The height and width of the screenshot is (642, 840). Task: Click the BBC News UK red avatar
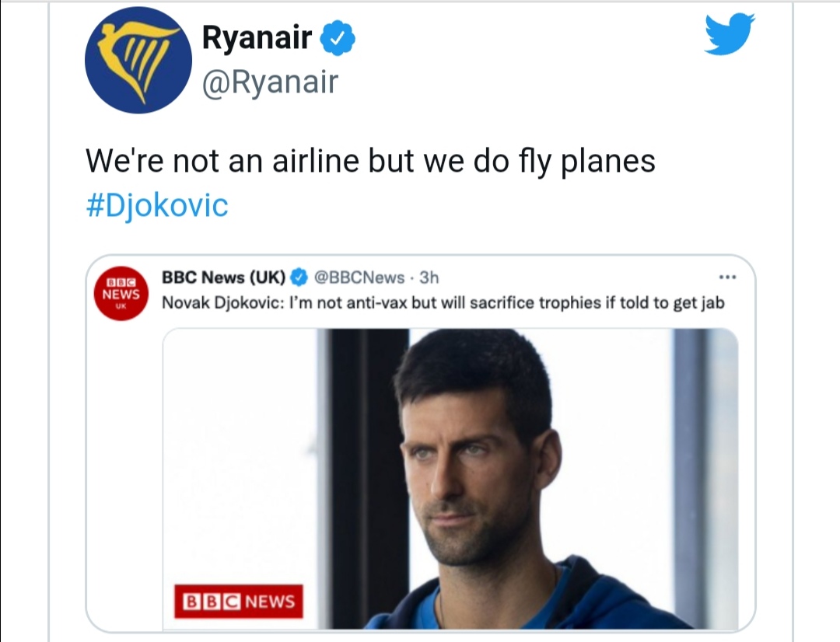click(x=121, y=294)
